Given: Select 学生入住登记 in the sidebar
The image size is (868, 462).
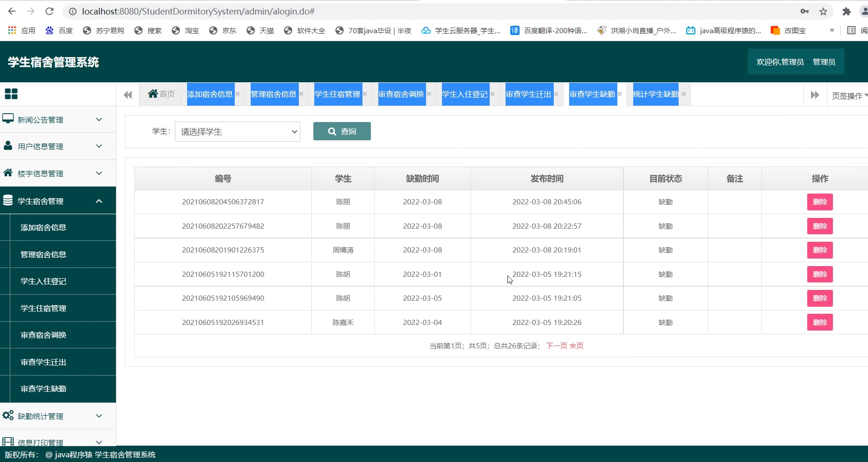Looking at the screenshot, I should (43, 281).
